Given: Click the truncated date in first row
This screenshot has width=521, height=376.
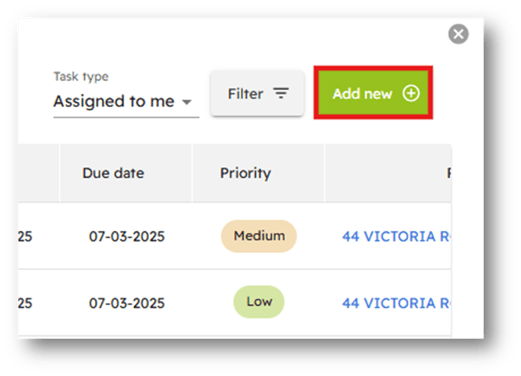Looking at the screenshot, I should 25,237.
